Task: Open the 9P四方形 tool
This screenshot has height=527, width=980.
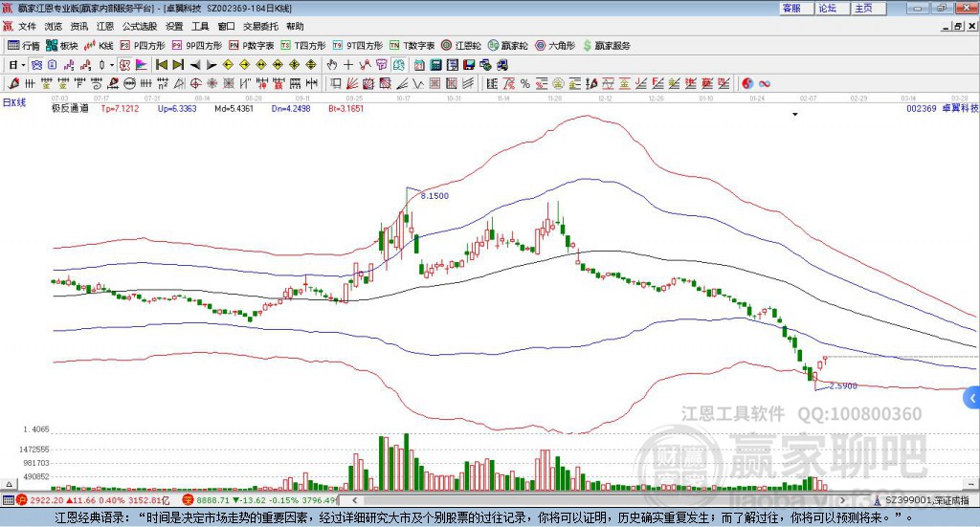Action: point(197,46)
